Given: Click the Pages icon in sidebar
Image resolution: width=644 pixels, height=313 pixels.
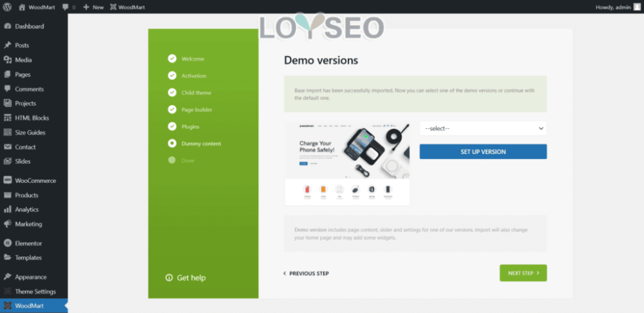Looking at the screenshot, I should (7, 74).
